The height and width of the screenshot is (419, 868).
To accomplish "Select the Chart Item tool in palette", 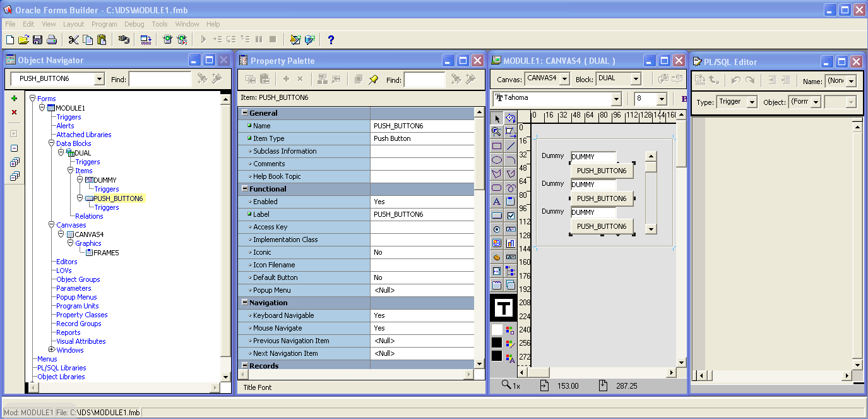I will click(511, 243).
